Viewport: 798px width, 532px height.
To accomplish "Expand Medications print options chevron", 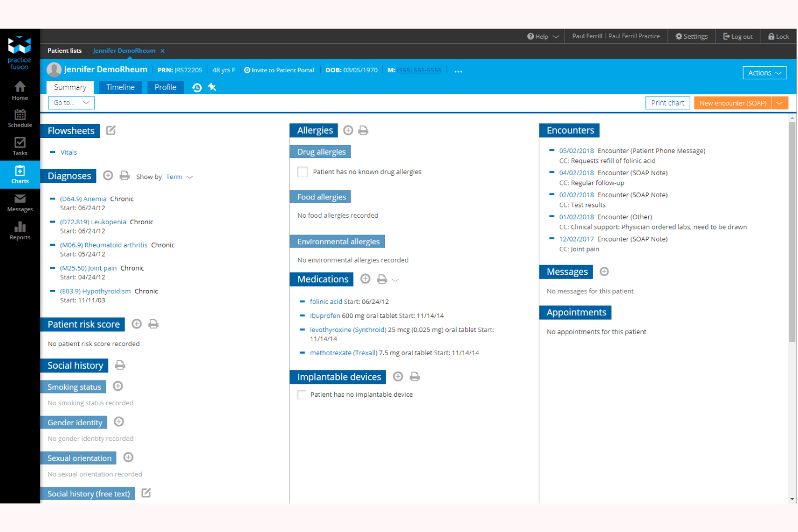I will coord(395,280).
